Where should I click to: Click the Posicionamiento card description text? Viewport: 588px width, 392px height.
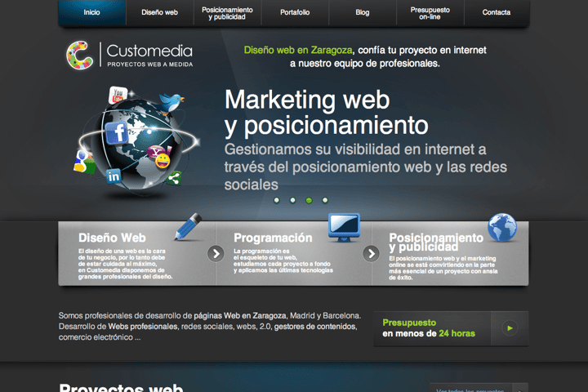pos(443,268)
